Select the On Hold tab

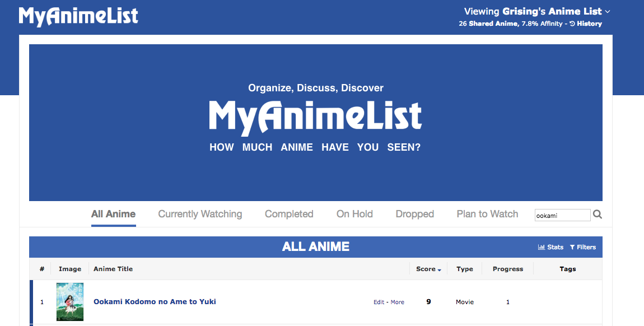click(x=354, y=214)
